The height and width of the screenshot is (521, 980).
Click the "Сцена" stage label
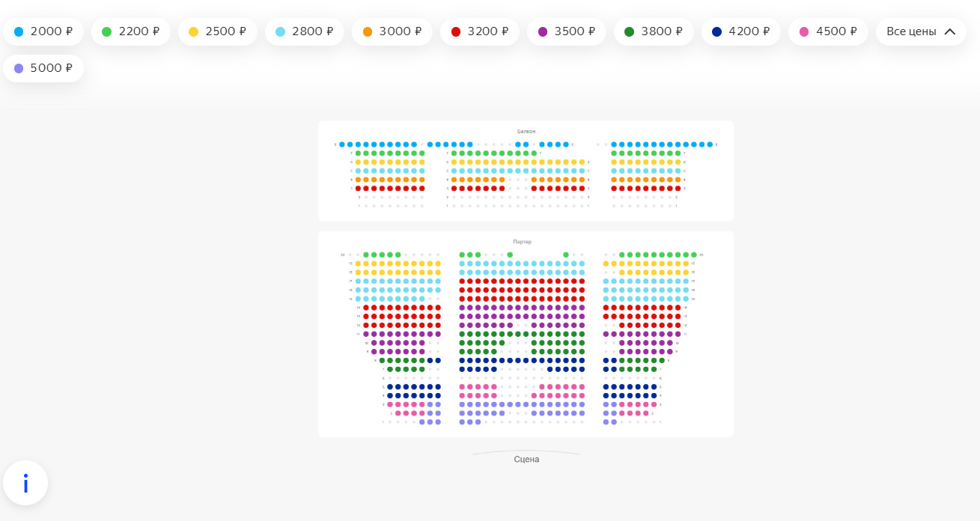click(x=526, y=459)
